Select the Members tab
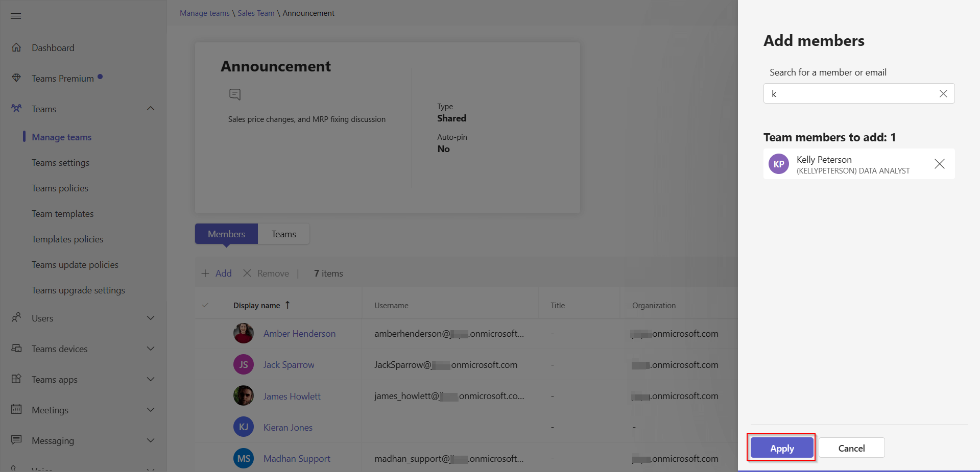980x472 pixels. (x=226, y=233)
